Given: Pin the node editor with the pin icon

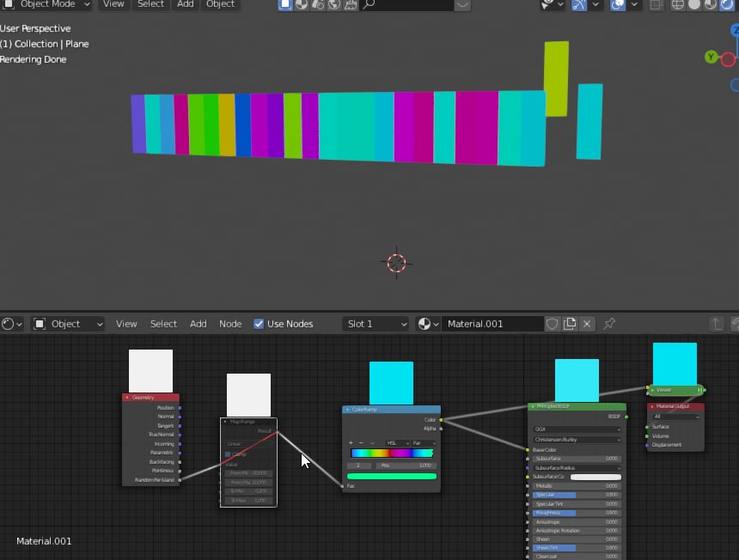Looking at the screenshot, I should point(609,324).
